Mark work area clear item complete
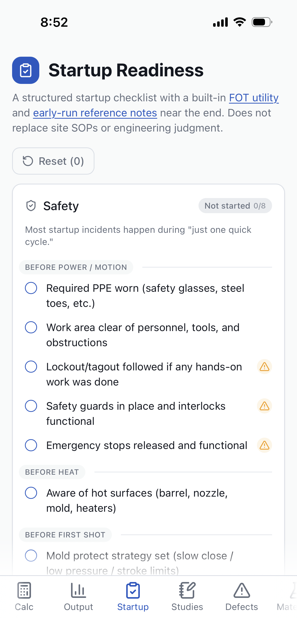 point(31,328)
